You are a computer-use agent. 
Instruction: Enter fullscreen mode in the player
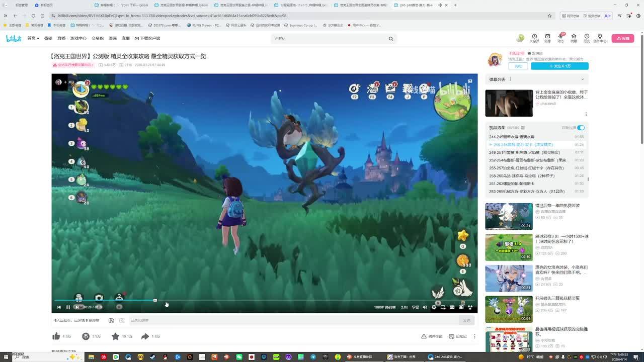tap(470, 307)
